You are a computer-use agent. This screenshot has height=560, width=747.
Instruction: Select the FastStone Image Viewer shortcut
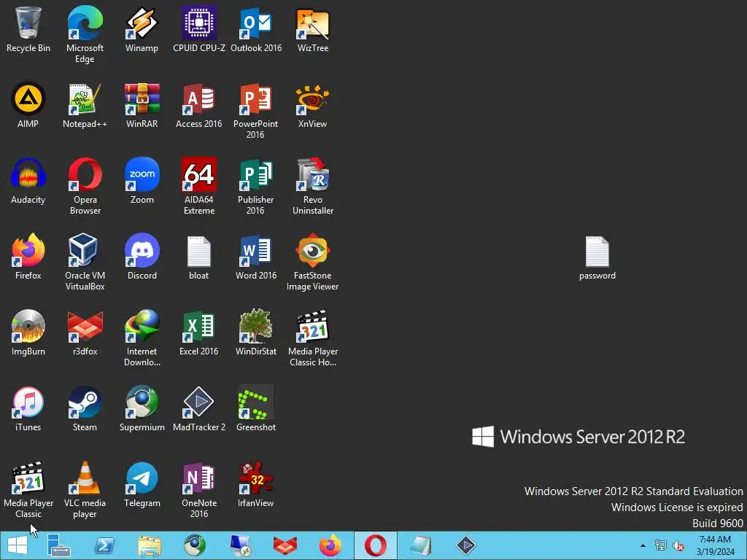312,262
